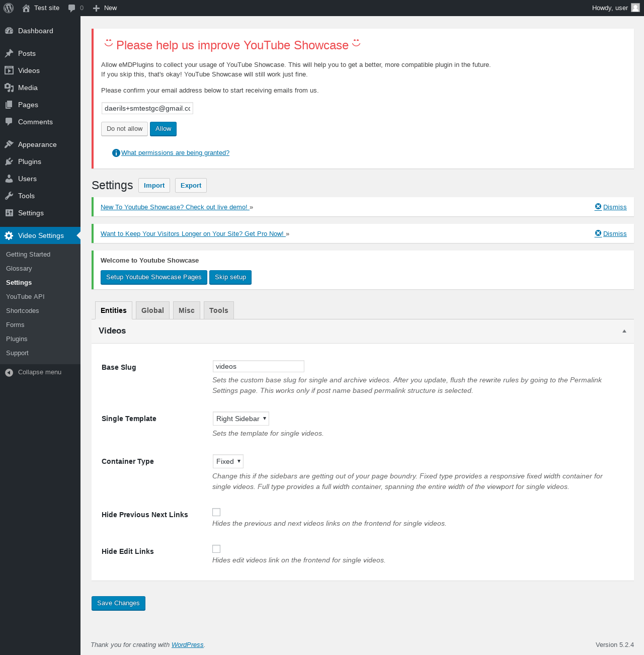Click the Allow button
The width and height of the screenshot is (644, 655).
164,129
